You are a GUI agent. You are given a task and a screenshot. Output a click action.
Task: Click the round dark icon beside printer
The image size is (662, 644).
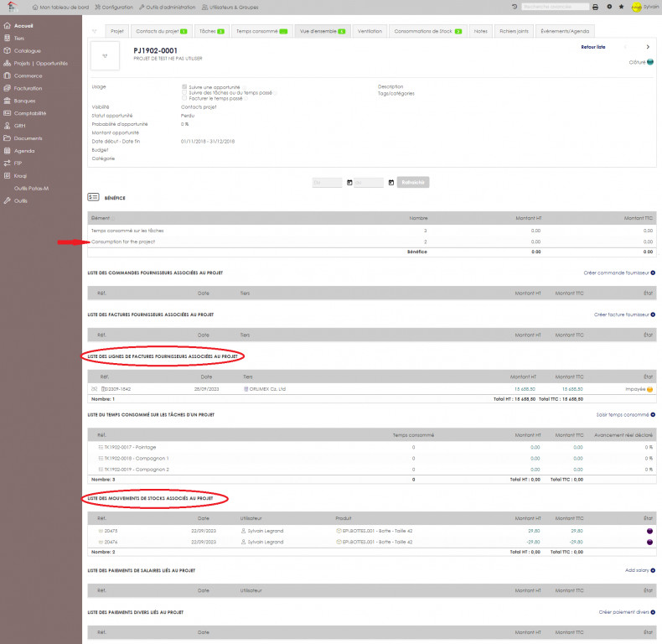point(609,7)
